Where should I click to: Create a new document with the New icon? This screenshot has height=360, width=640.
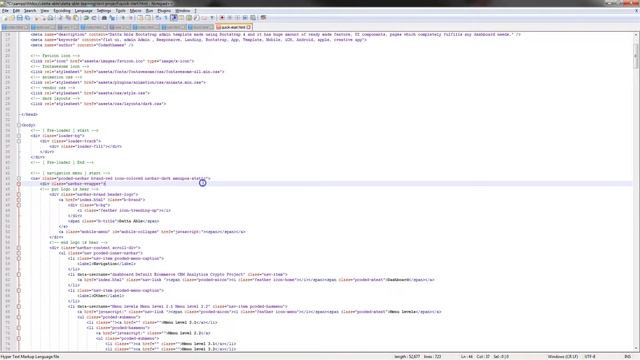click(x=5, y=18)
